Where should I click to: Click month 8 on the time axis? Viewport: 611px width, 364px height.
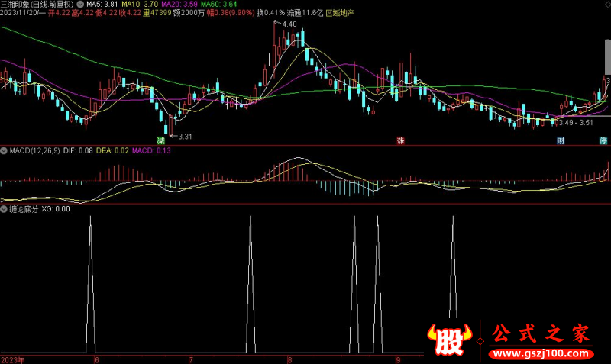(289, 359)
